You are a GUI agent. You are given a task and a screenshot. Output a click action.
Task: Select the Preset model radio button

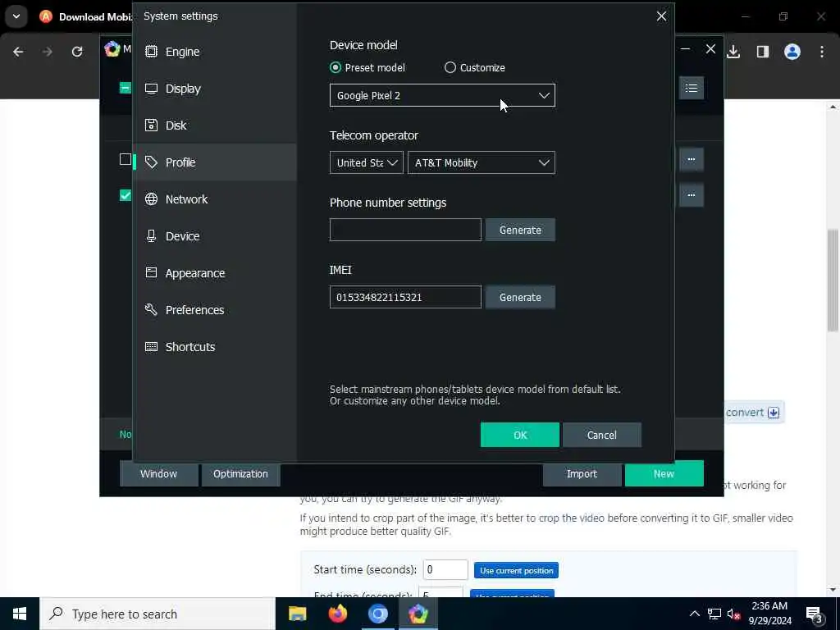336,67
